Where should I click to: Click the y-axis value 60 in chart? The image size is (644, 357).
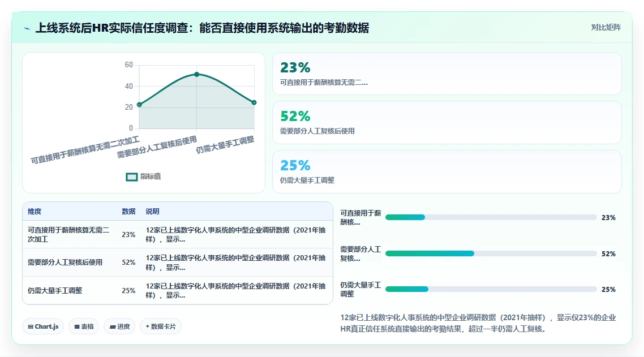pyautogui.click(x=128, y=65)
